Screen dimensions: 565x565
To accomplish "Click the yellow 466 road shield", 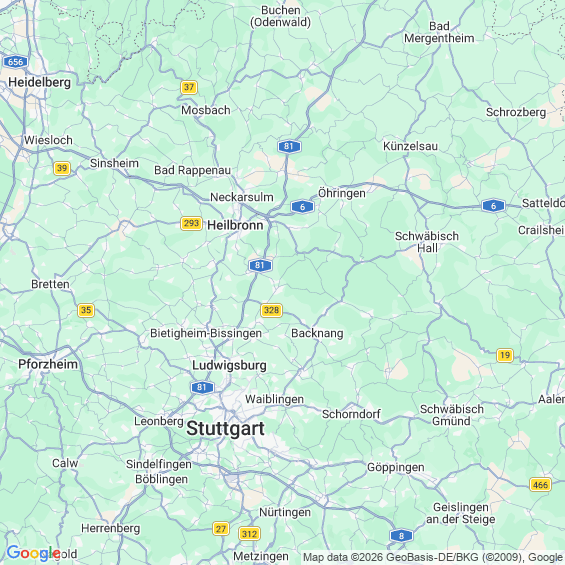I will point(540,485).
